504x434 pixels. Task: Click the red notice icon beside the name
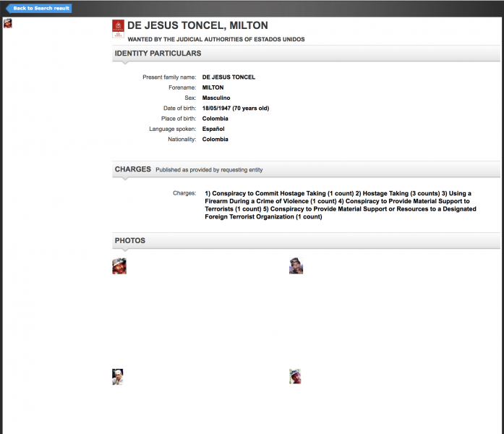118,29
